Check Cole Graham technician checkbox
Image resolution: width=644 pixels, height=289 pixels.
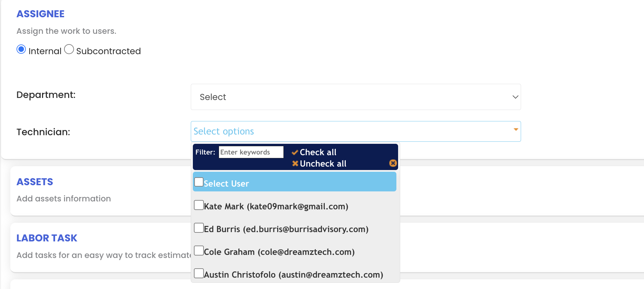tap(199, 250)
